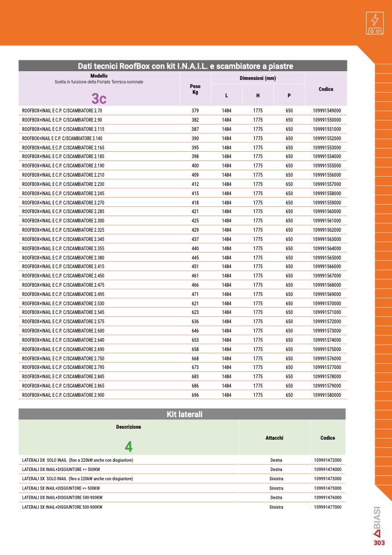Select the Dati tecnici RoofBox table title
This screenshot has height=555, width=392.
pos(185,66)
